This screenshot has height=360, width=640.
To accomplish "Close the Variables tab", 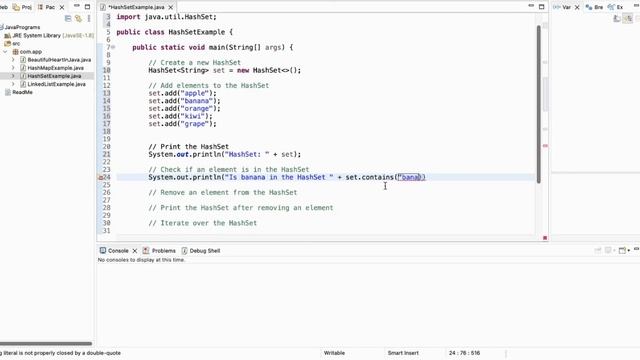I will (577, 7).
